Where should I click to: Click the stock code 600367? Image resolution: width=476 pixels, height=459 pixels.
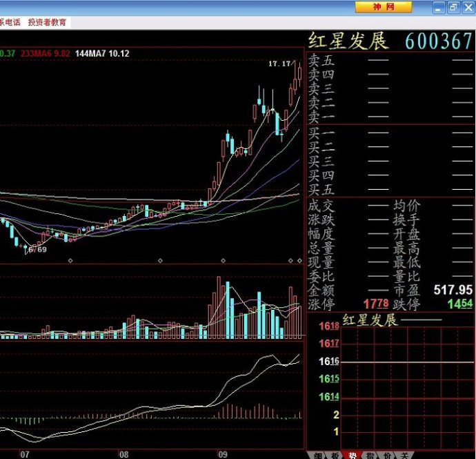(439, 41)
